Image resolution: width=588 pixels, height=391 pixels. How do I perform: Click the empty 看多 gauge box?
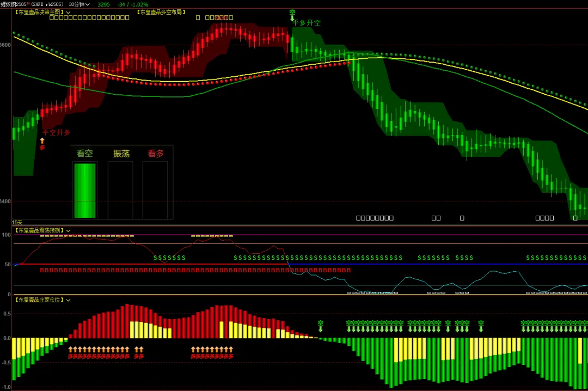point(155,190)
